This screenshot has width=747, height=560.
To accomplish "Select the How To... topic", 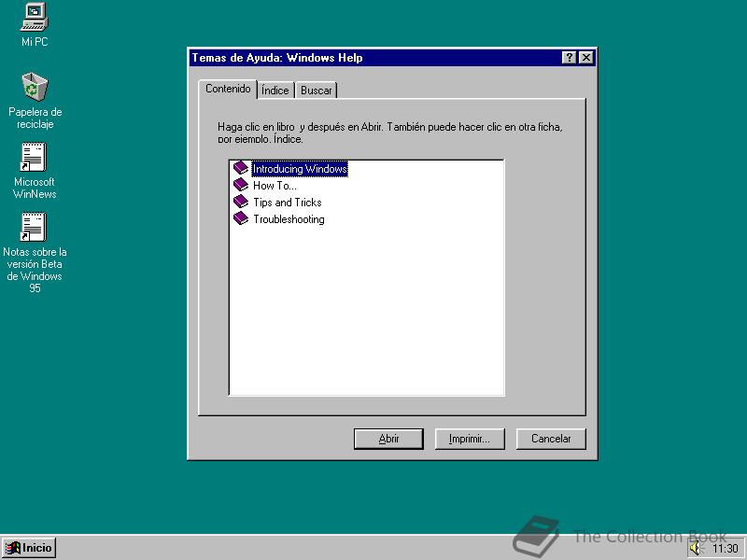I will point(275,186).
